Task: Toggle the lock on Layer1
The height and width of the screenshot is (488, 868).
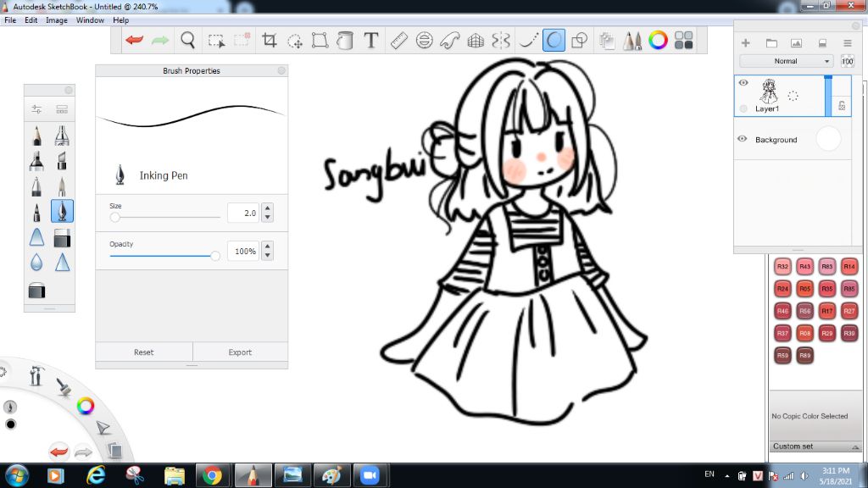Action: 842,106
